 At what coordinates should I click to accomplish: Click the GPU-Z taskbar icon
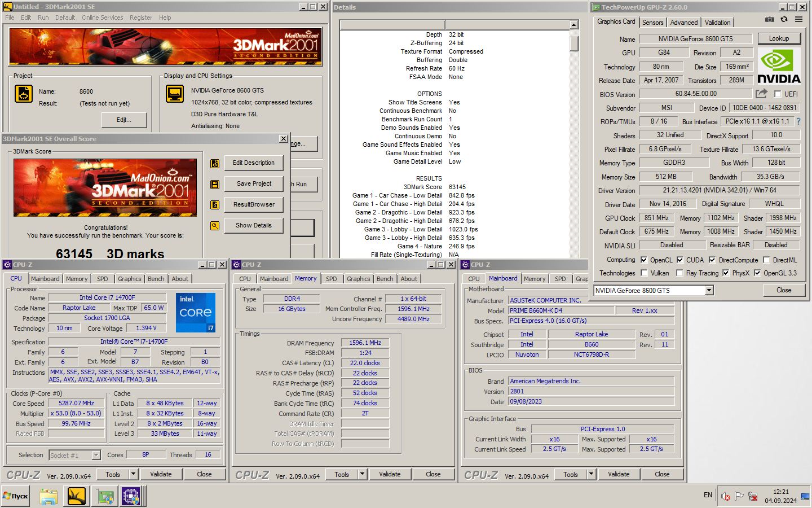[x=105, y=497]
